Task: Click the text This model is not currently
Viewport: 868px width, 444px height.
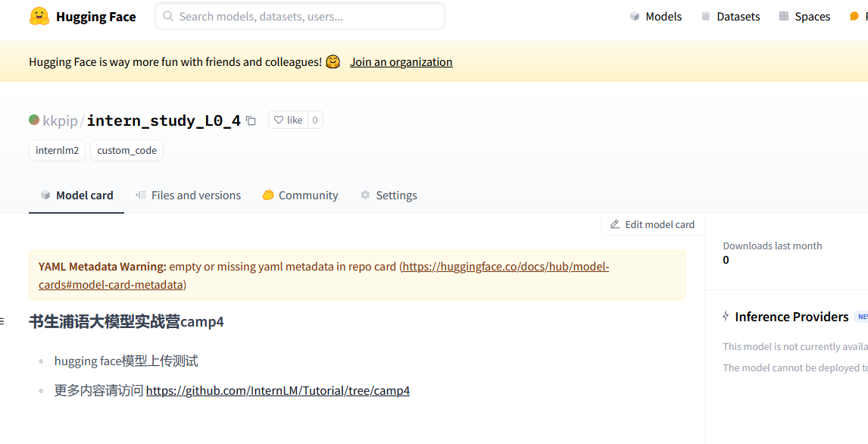Action: coord(795,346)
